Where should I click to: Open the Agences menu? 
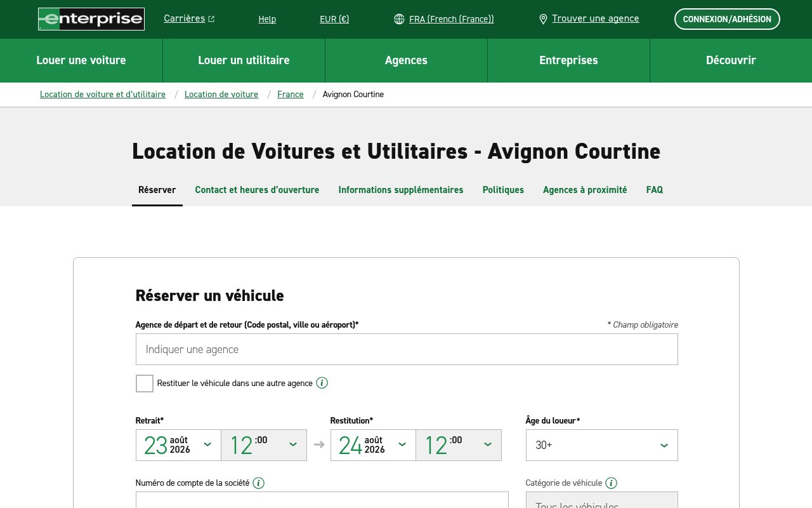pos(406,60)
